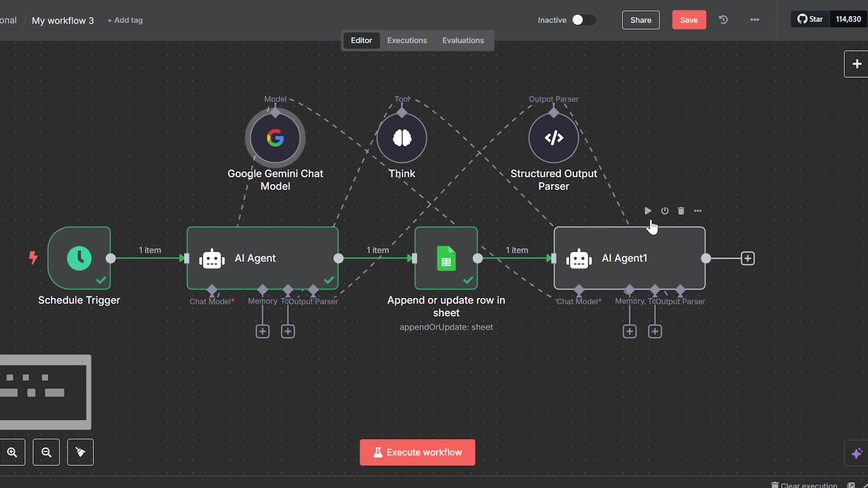Deactivate AI Agent1 node using power icon
The height and width of the screenshot is (488, 868).
(x=665, y=211)
